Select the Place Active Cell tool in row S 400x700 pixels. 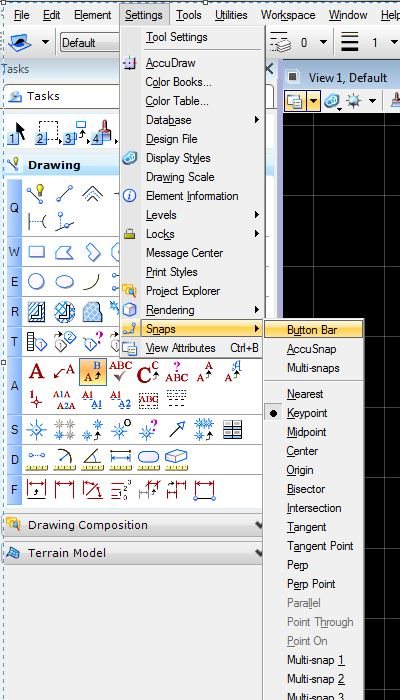(x=37, y=429)
